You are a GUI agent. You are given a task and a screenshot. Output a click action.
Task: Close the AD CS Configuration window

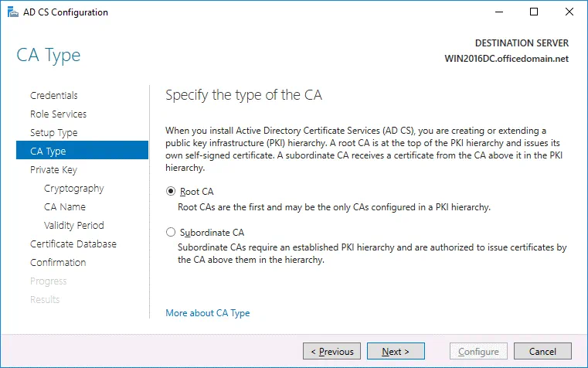569,12
